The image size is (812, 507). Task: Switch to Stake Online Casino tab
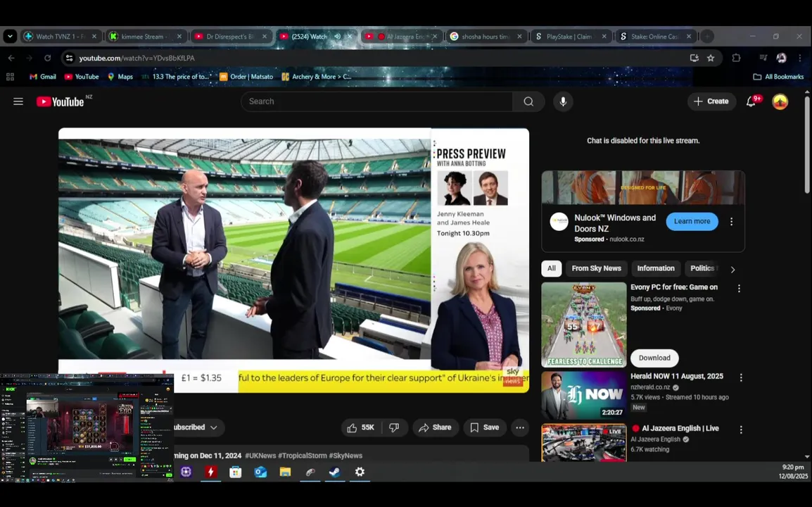(656, 37)
